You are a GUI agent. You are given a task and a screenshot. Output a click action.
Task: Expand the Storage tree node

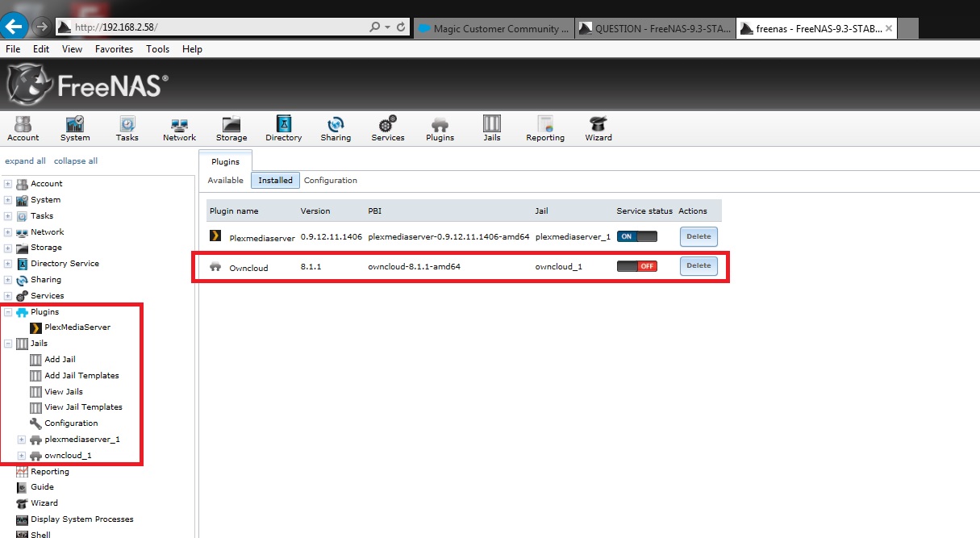8,248
